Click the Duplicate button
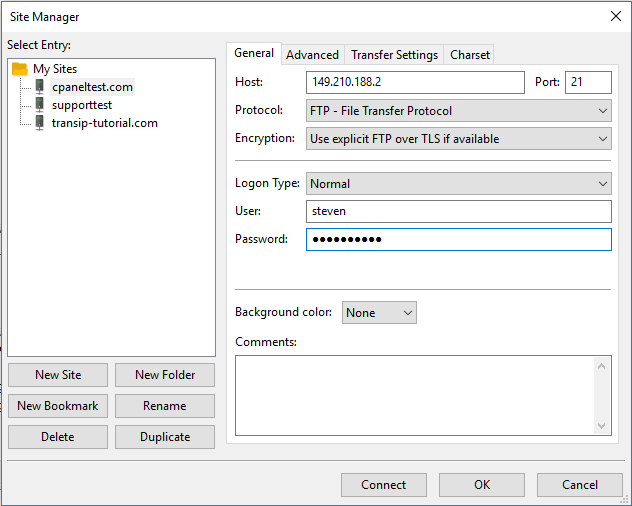 165,437
